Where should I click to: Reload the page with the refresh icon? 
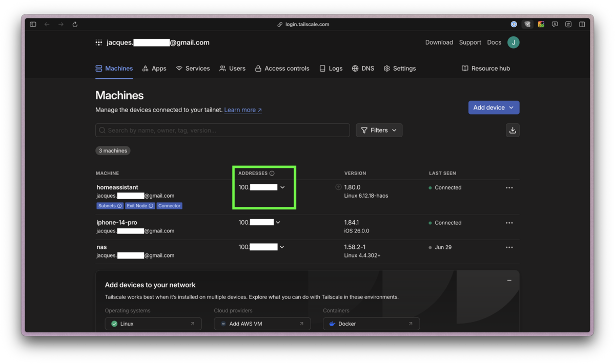pos(75,24)
